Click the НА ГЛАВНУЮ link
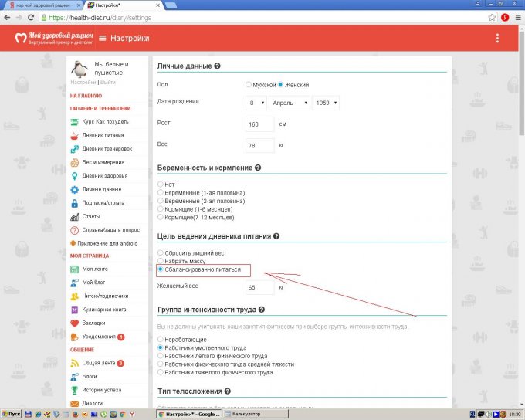The height and width of the screenshot is (420, 525). pyautogui.click(x=86, y=95)
